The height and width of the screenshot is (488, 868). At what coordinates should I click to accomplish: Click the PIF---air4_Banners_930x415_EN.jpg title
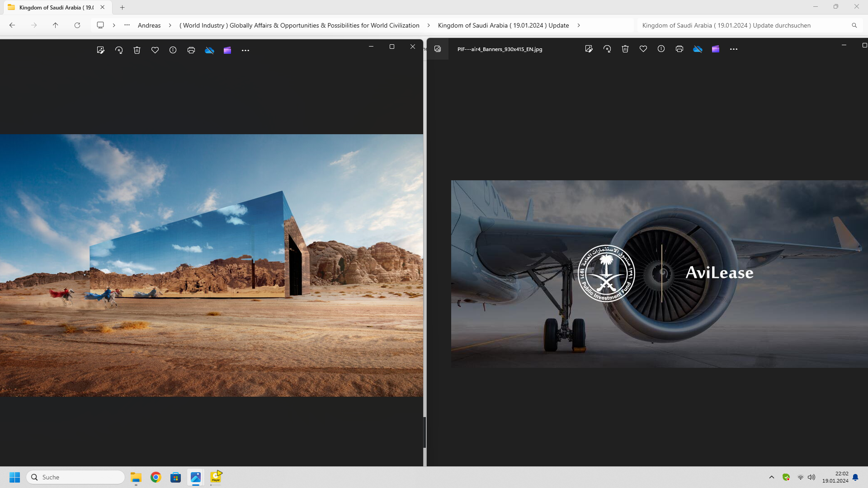pyautogui.click(x=500, y=49)
